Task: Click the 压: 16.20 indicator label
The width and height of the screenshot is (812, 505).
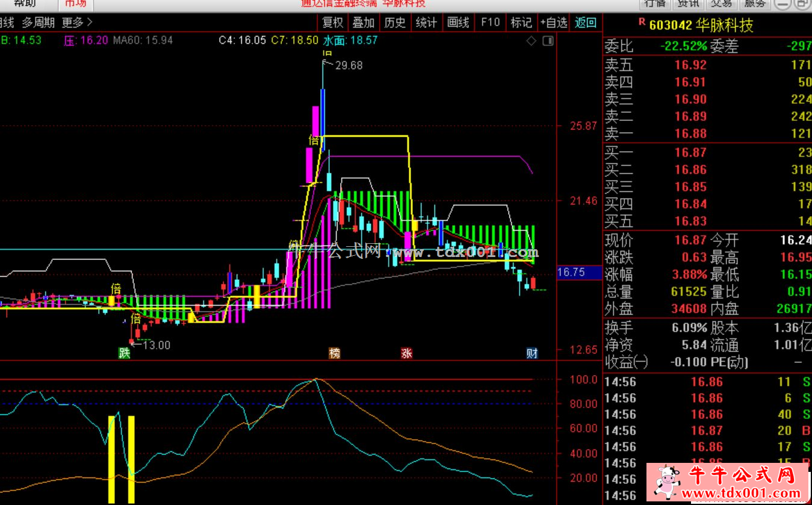Action: coord(86,41)
